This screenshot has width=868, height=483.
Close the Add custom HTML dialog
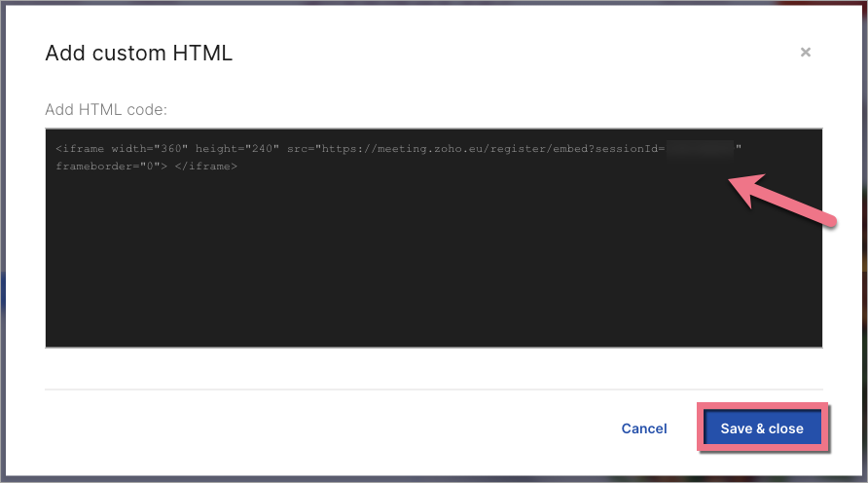click(x=806, y=53)
